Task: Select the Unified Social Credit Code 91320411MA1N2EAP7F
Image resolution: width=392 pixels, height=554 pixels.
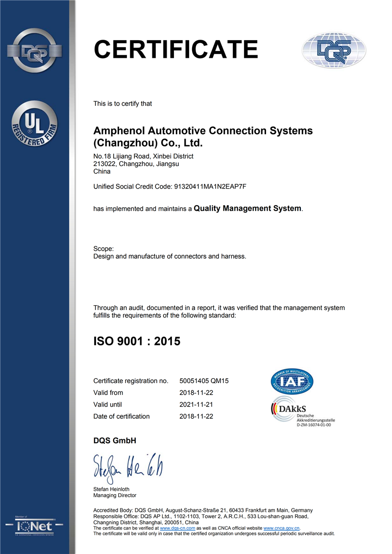Action: click(210, 187)
